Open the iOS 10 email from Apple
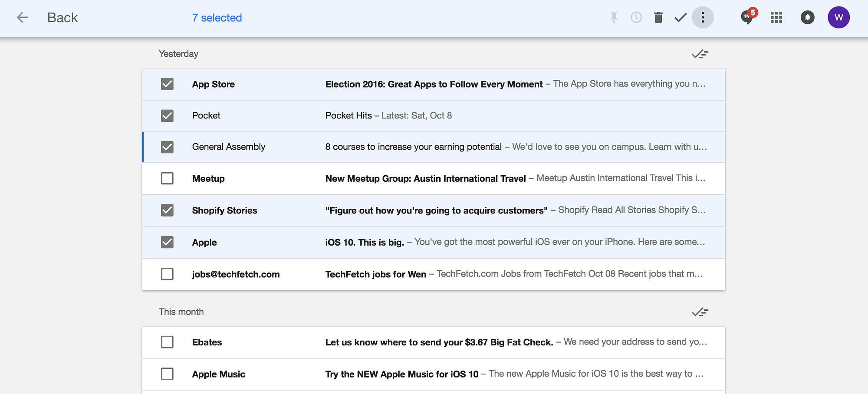 [x=434, y=243]
